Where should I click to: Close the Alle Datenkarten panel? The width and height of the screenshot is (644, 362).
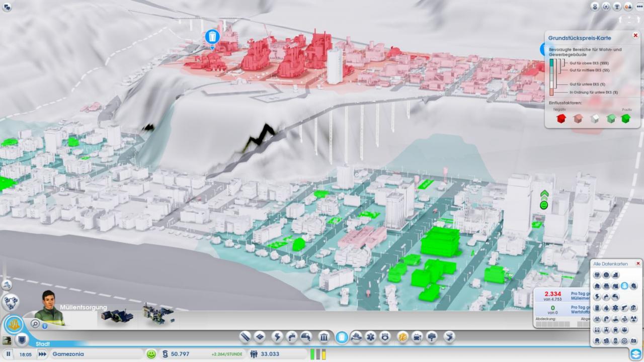638,263
